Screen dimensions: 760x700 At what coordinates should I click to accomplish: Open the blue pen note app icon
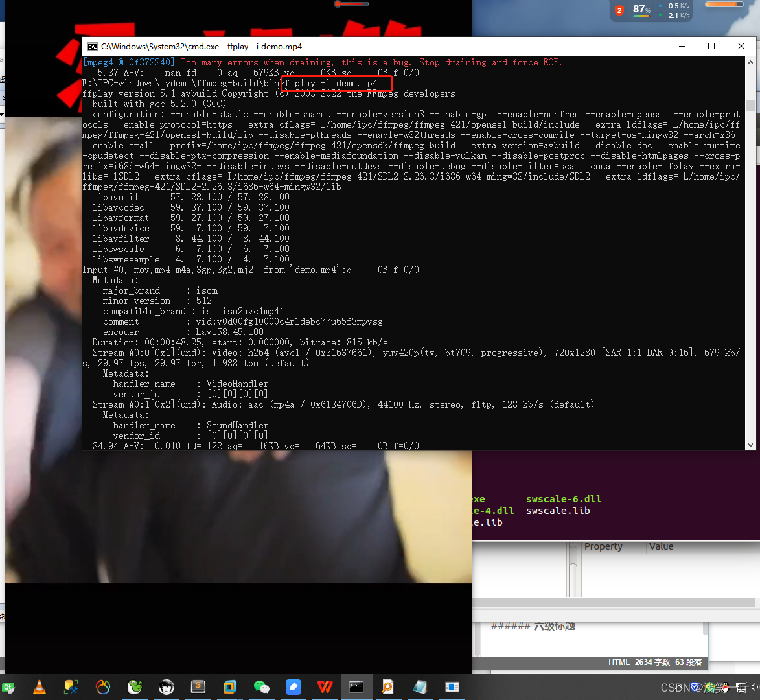click(294, 687)
